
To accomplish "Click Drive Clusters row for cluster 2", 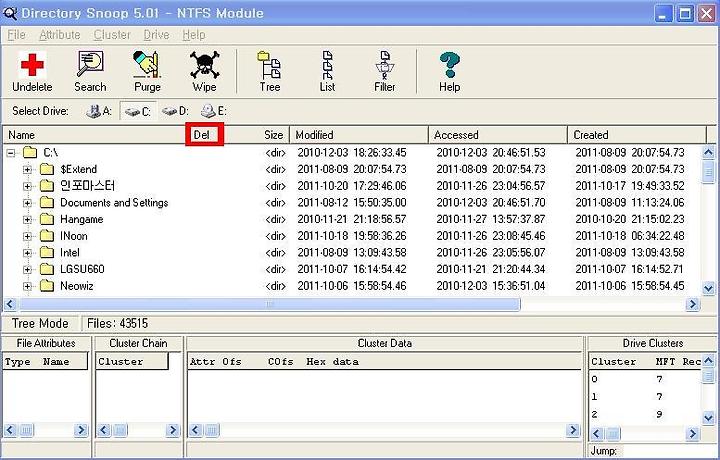I will click(x=645, y=414).
